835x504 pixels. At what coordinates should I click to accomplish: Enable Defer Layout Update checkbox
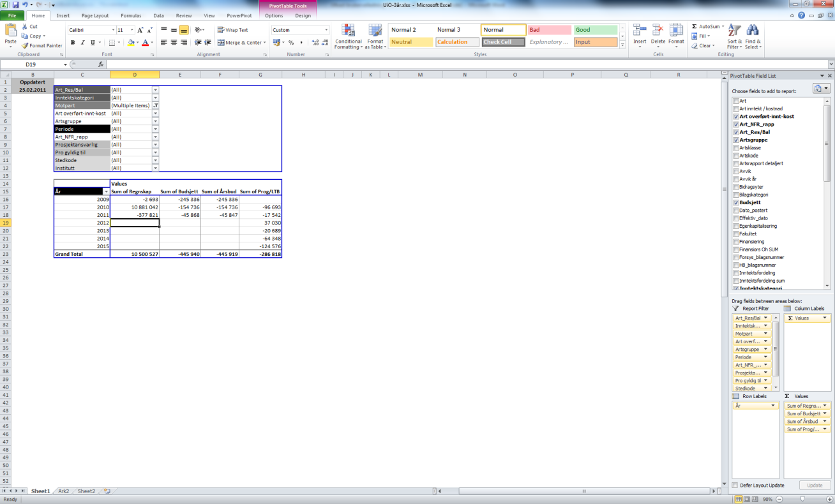[735, 485]
